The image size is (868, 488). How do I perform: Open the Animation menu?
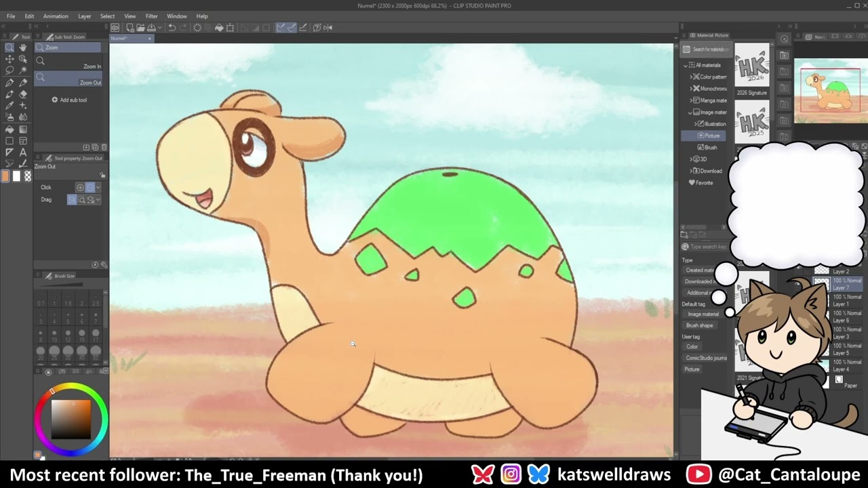[56, 16]
